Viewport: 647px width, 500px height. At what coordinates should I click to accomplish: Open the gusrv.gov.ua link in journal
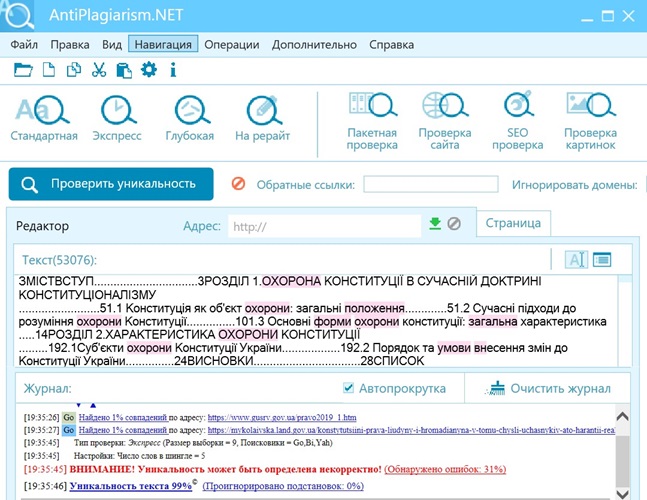[x=282, y=417]
